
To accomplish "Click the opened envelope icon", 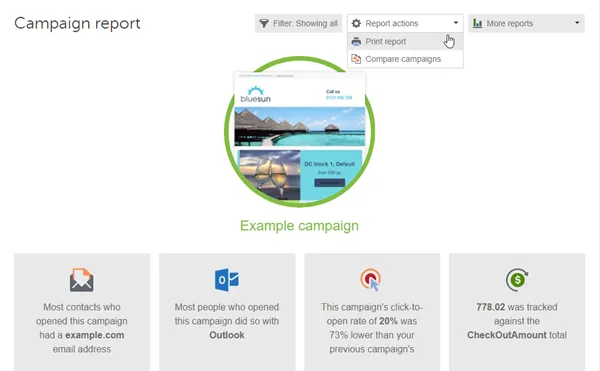I will click(x=82, y=280).
